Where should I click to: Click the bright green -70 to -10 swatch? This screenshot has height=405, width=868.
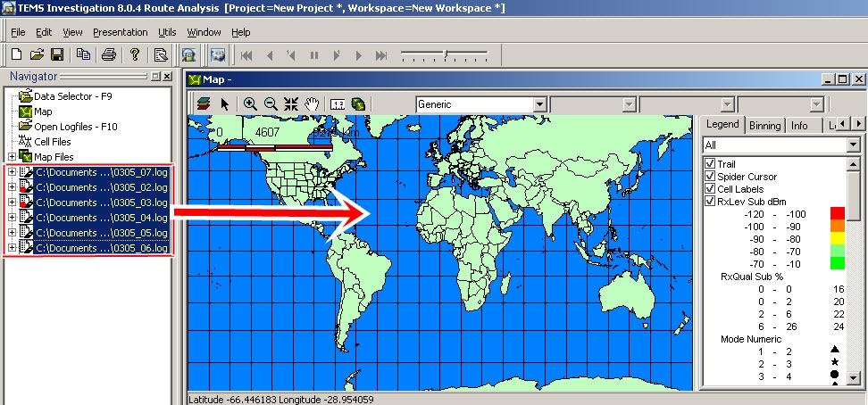point(838,263)
